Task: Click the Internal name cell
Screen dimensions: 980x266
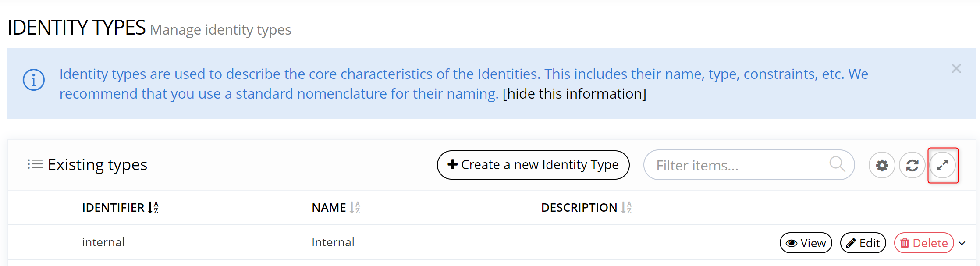Action: [333, 242]
